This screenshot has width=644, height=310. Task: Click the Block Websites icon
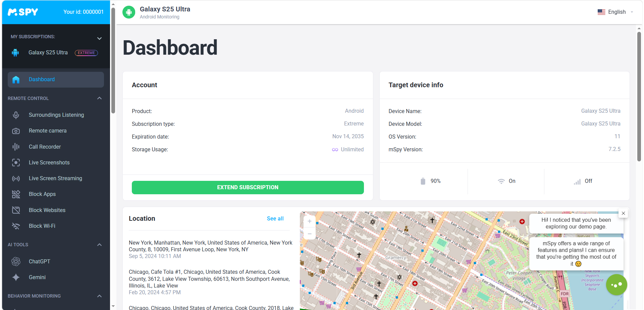click(16, 210)
